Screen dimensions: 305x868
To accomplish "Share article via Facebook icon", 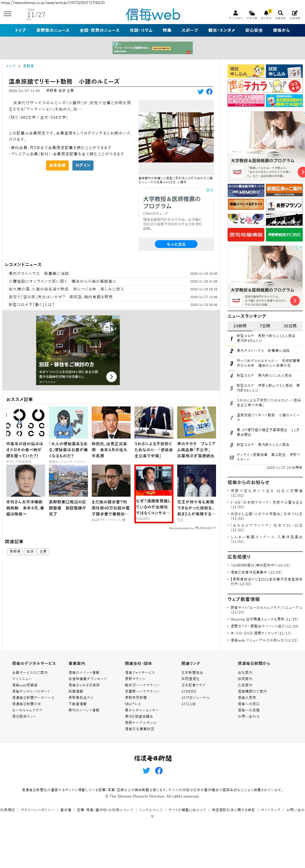I will (x=210, y=92).
